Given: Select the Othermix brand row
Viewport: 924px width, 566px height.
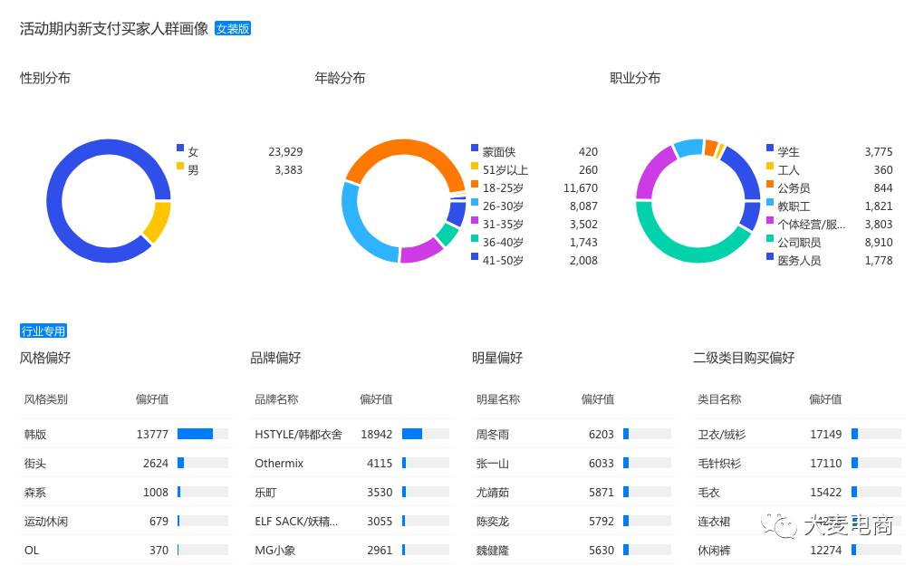Looking at the screenshot, I should tap(352, 463).
